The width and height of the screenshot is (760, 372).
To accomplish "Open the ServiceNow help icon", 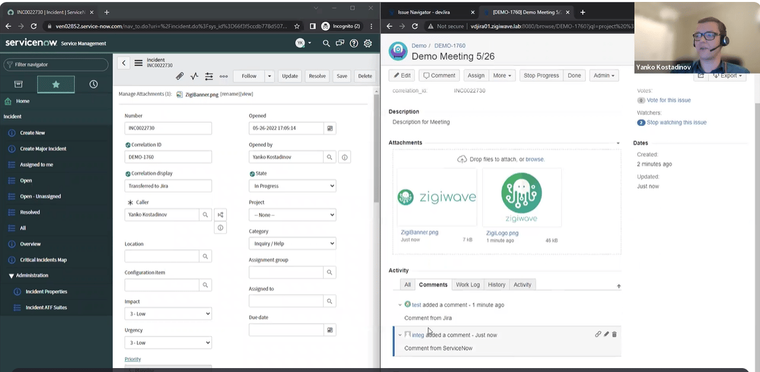I will 354,43.
